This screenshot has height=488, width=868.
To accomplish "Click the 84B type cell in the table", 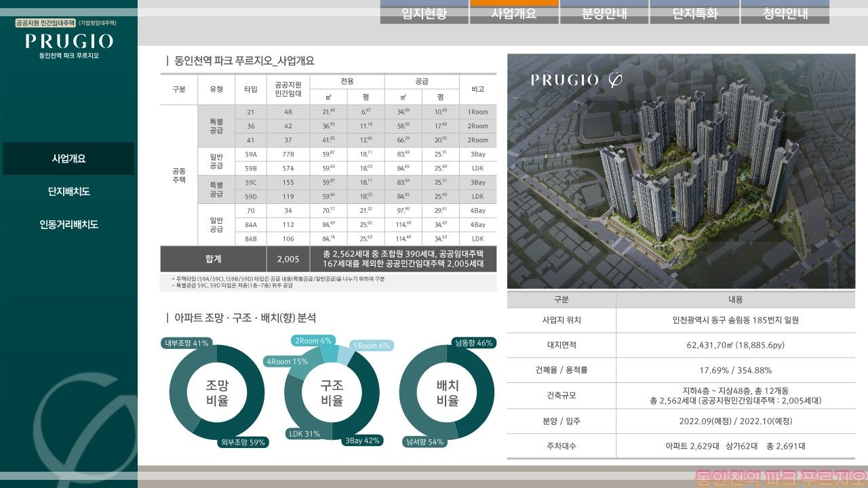I will (x=251, y=239).
